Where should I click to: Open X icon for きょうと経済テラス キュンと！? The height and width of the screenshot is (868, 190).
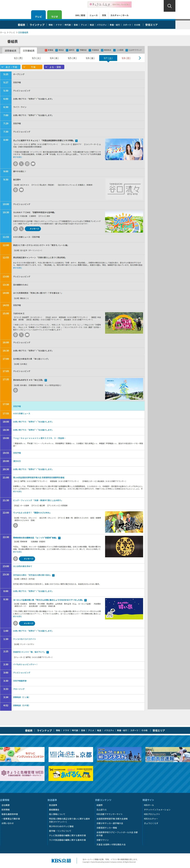(21, 164)
